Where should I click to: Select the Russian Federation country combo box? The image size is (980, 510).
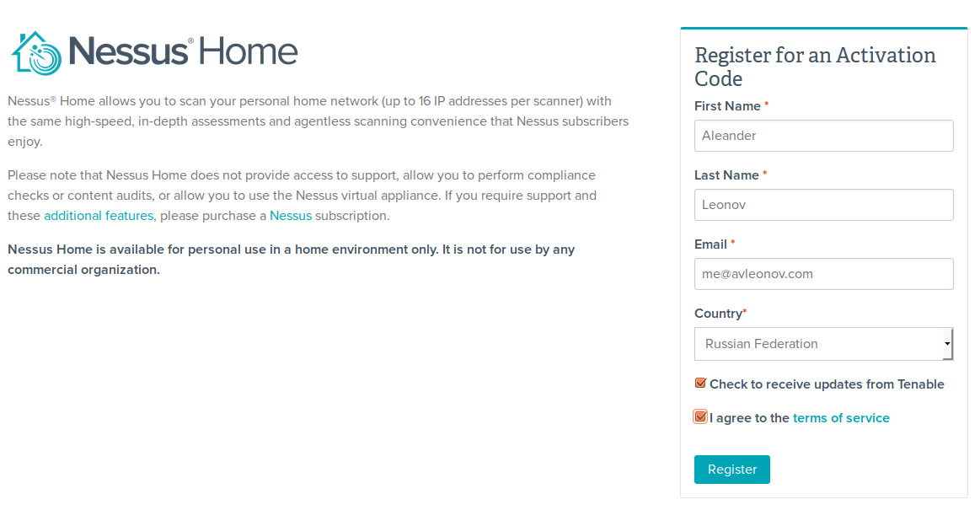tap(824, 344)
